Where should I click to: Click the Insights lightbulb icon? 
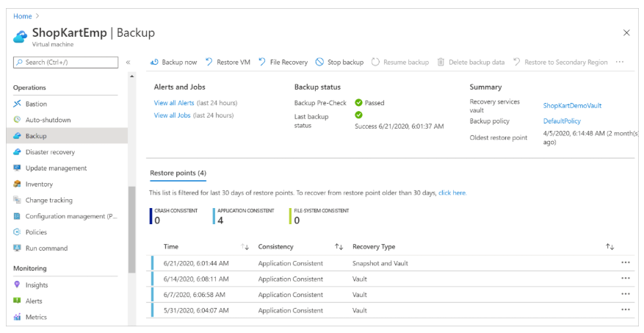pyautogui.click(x=17, y=284)
